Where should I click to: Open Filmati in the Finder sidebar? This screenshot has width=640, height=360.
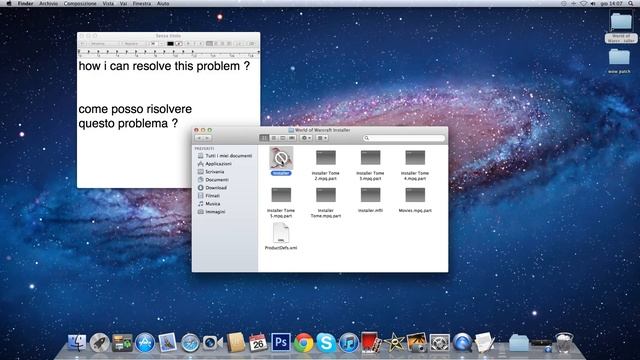(209, 196)
